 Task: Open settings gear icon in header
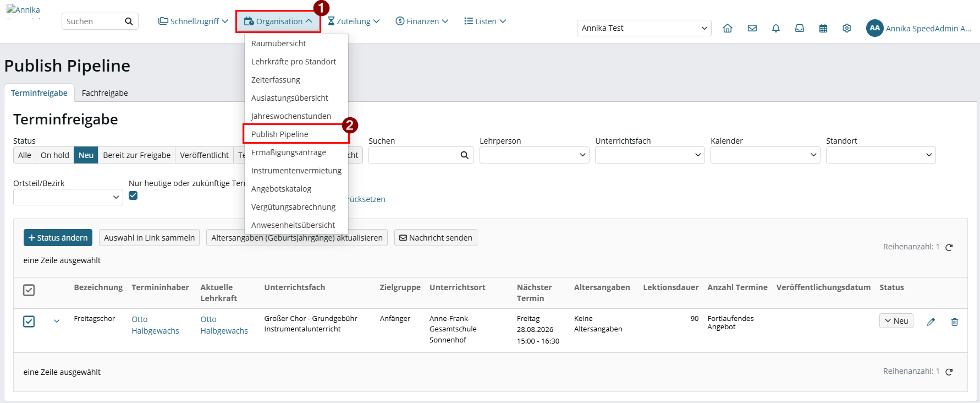tap(847, 28)
